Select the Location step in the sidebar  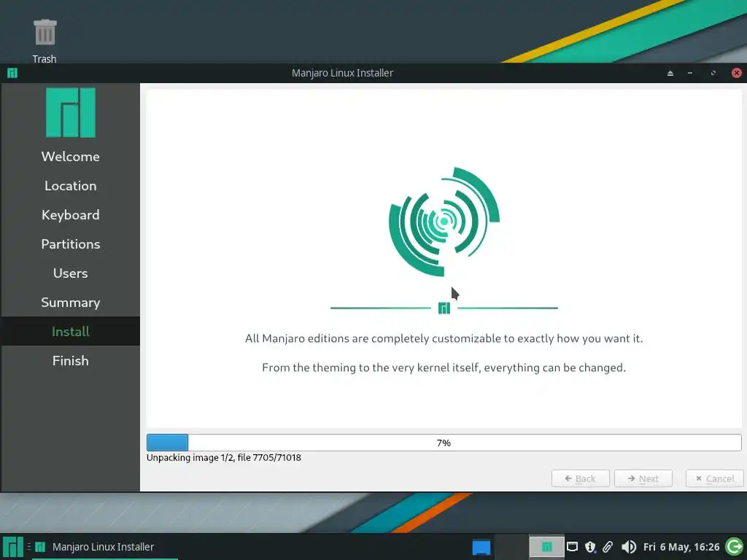pos(71,186)
